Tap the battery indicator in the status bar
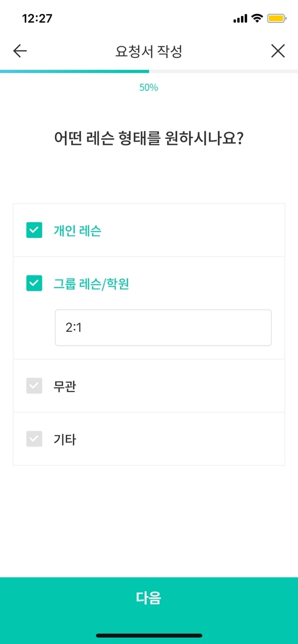 coord(277,18)
